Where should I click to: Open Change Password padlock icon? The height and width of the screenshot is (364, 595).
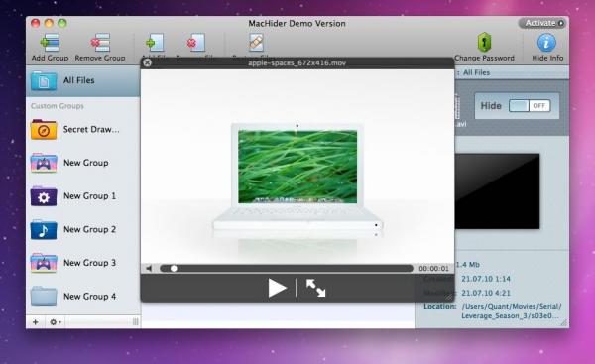tap(484, 42)
